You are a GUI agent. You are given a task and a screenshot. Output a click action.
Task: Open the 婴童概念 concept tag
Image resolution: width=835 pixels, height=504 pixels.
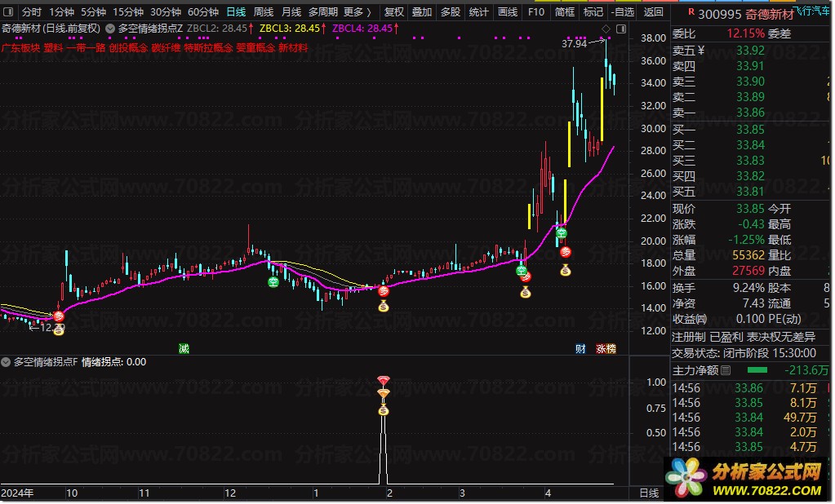coord(255,48)
